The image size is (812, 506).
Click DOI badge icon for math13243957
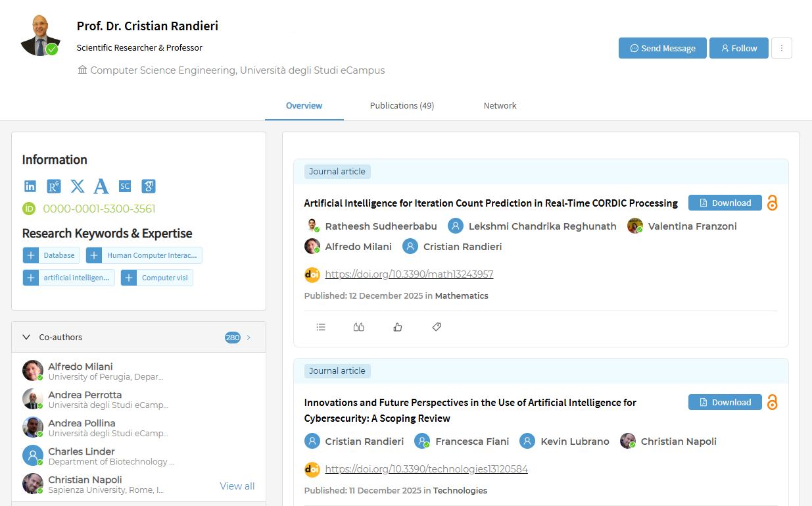(x=312, y=274)
